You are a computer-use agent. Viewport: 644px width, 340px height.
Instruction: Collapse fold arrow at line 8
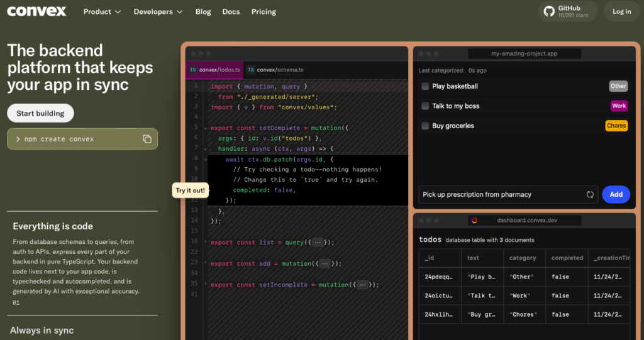[206, 159]
